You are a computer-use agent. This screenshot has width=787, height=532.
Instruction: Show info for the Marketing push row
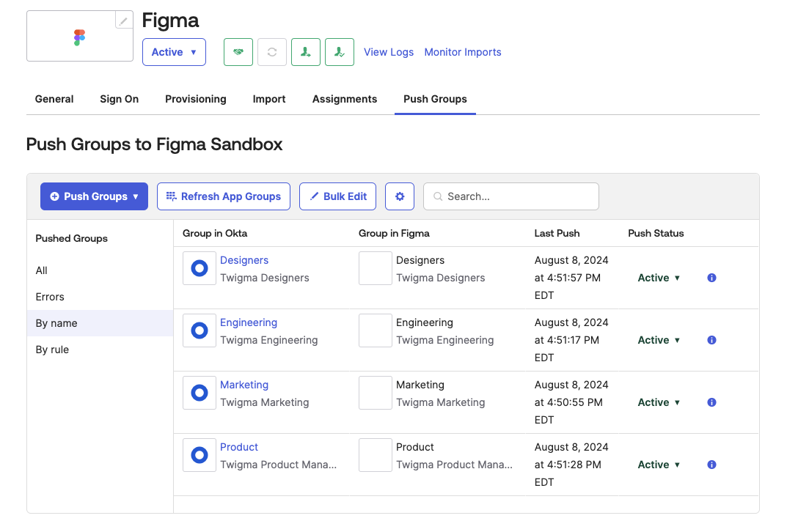click(x=711, y=402)
